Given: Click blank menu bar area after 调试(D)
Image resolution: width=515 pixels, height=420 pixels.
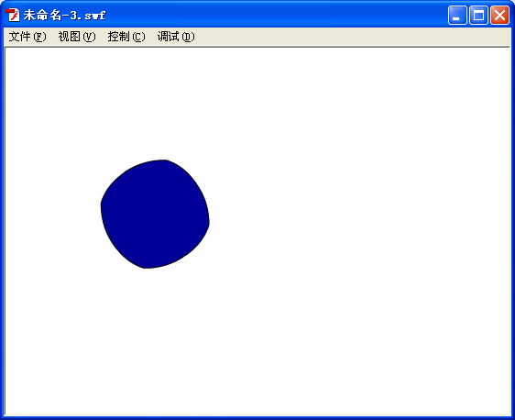Looking at the screenshot, I should click(x=352, y=37).
